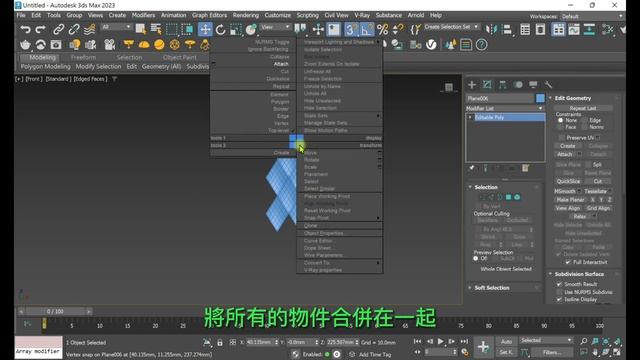Open the help question-mark icon

482,44
